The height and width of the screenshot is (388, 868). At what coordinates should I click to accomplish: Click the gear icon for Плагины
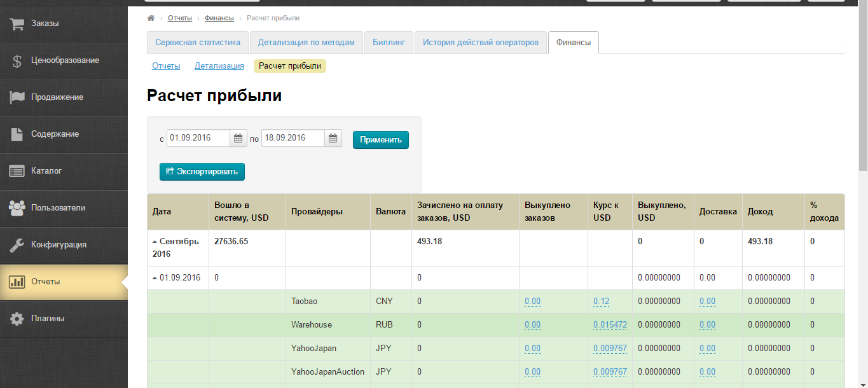17,319
